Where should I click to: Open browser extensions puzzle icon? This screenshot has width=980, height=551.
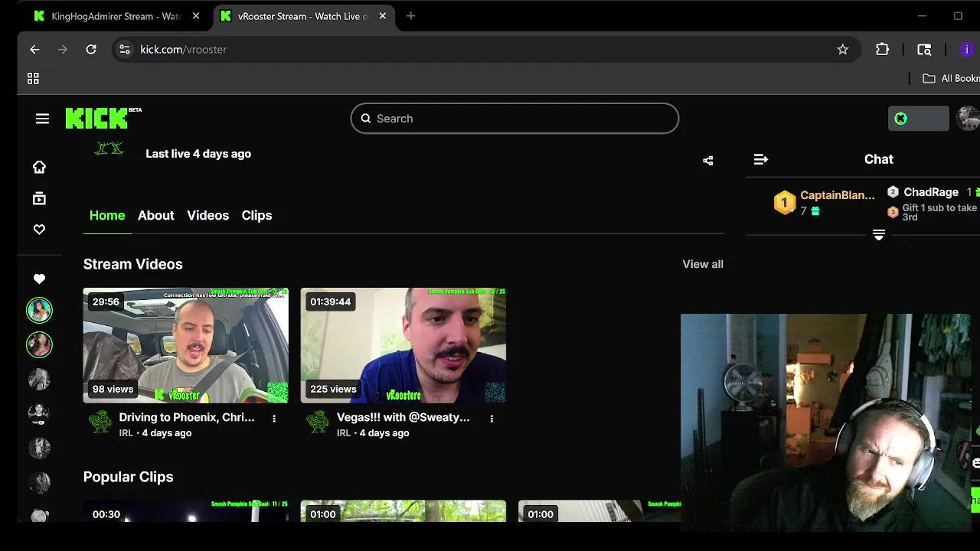pyautogui.click(x=883, y=49)
